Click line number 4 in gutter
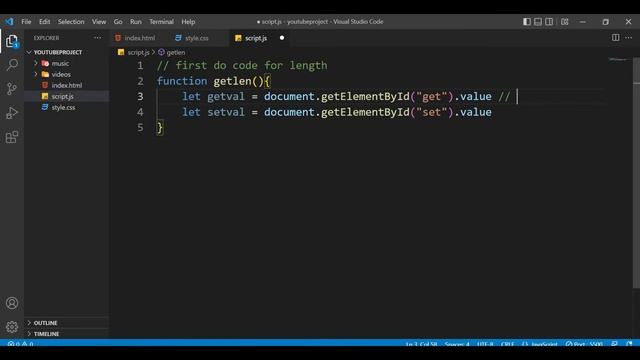 click(140, 112)
